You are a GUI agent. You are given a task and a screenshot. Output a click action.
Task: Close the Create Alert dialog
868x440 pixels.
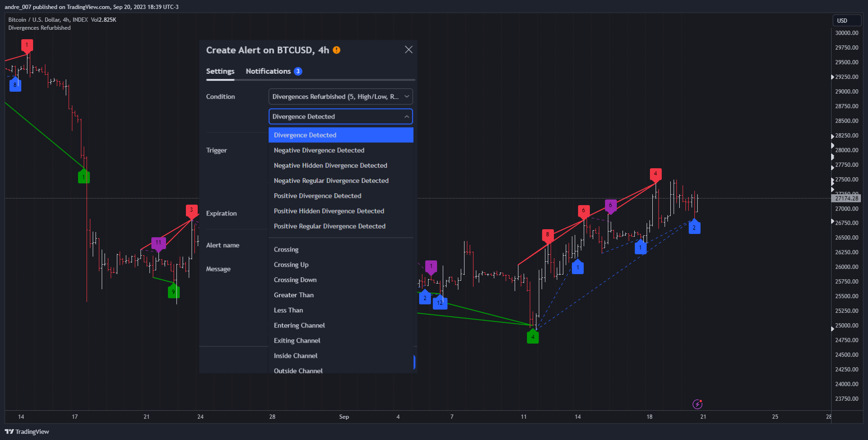[409, 50]
